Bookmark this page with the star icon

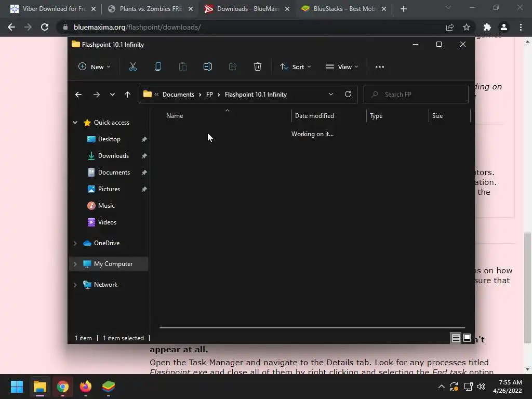(467, 27)
